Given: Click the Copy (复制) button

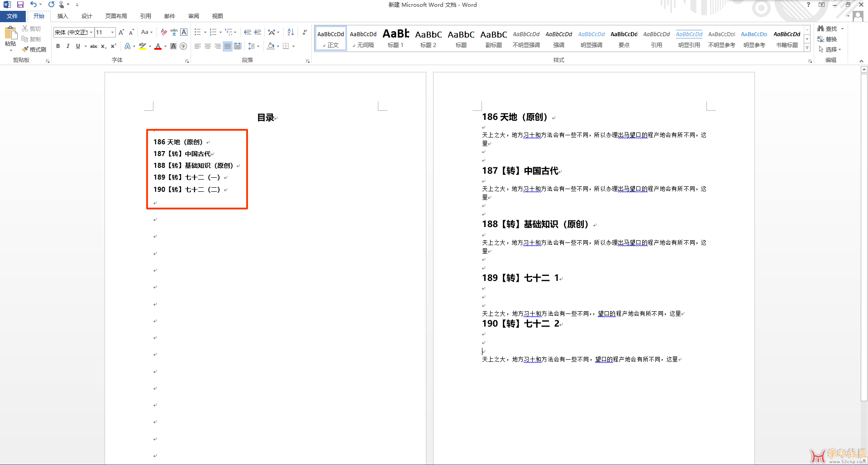Looking at the screenshot, I should tap(31, 39).
